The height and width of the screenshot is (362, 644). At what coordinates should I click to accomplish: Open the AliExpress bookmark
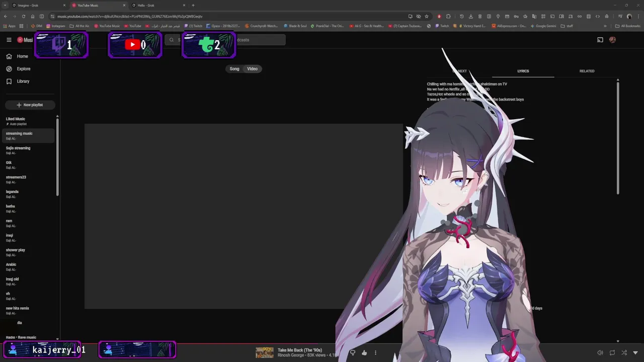click(509, 26)
